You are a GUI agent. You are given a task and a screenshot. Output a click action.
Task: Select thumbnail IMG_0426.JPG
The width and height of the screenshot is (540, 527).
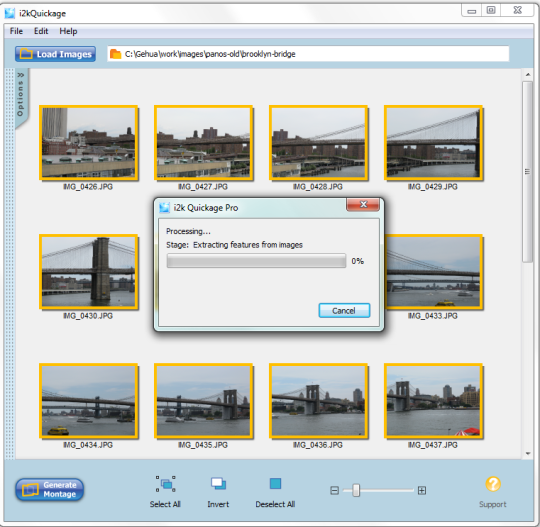[x=89, y=143]
